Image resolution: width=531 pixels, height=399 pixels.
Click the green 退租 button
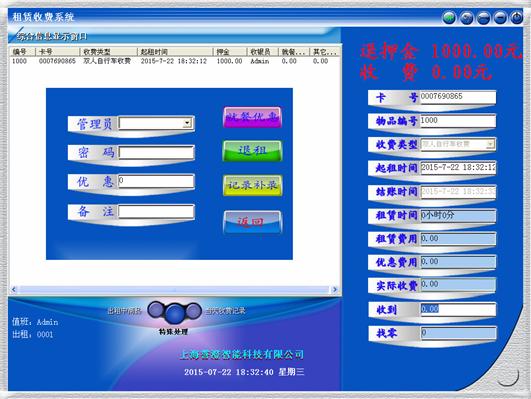coord(252,151)
